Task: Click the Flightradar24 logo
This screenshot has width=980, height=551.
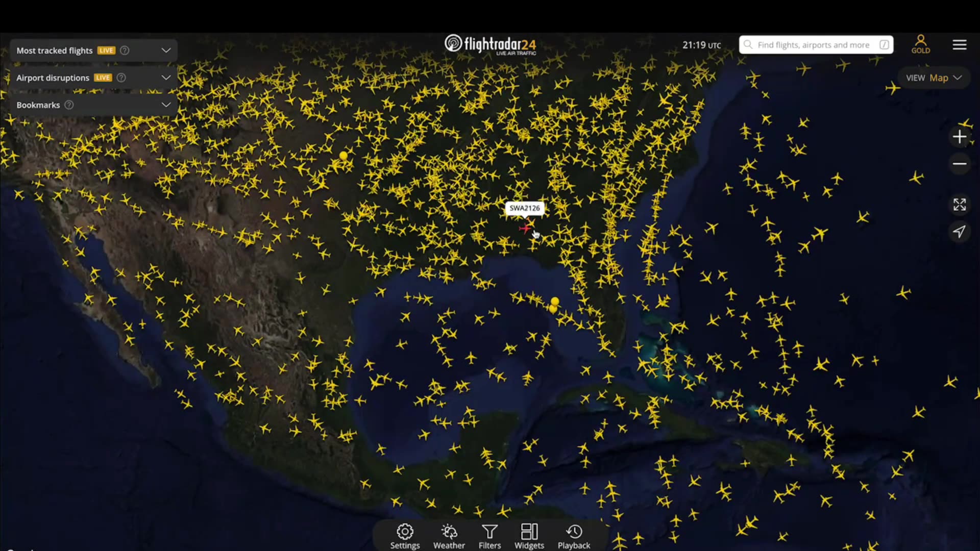Action: [490, 44]
